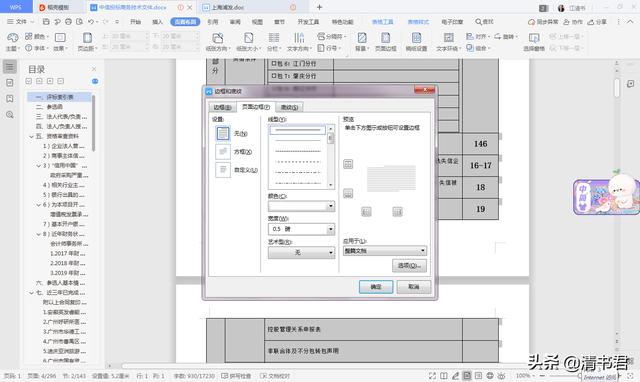Switch to the Borders (边框) dialog tab

[222, 107]
